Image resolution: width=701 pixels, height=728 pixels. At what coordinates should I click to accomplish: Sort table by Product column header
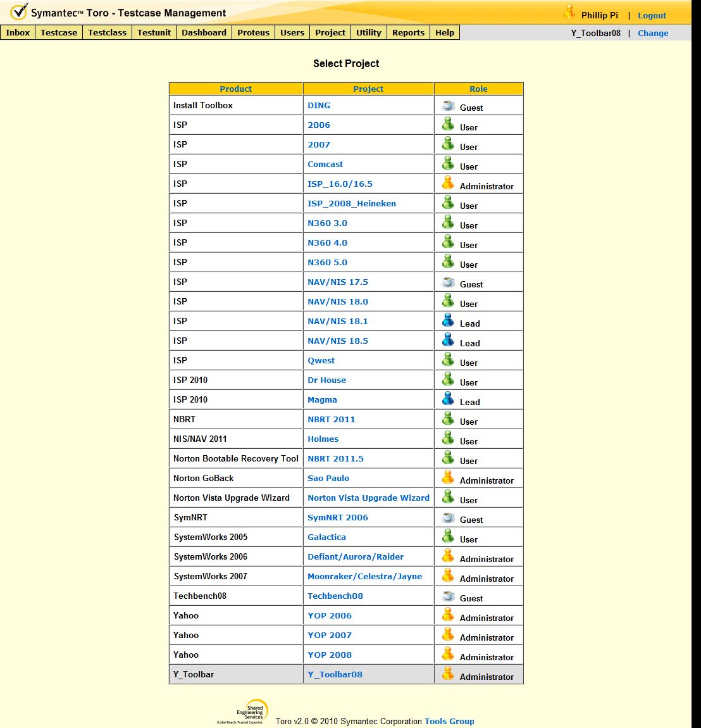click(x=236, y=89)
